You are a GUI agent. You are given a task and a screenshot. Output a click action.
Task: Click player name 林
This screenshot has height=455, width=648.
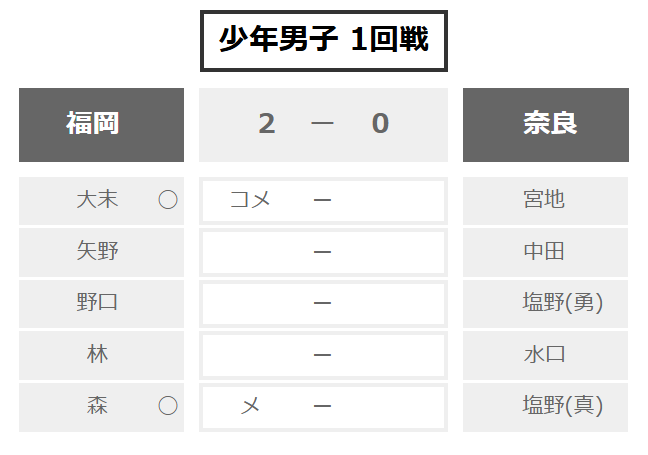pyautogui.click(x=98, y=354)
